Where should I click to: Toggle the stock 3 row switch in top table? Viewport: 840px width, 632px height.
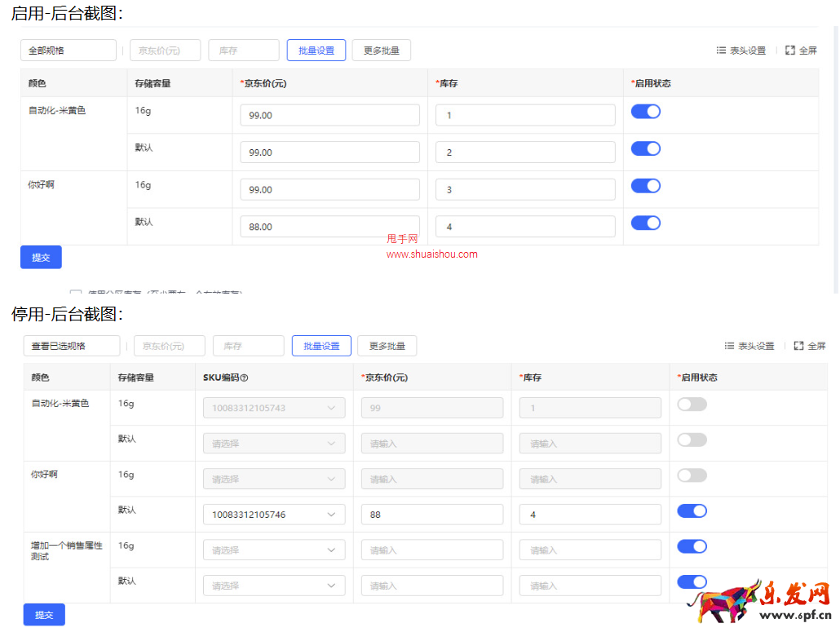click(646, 186)
